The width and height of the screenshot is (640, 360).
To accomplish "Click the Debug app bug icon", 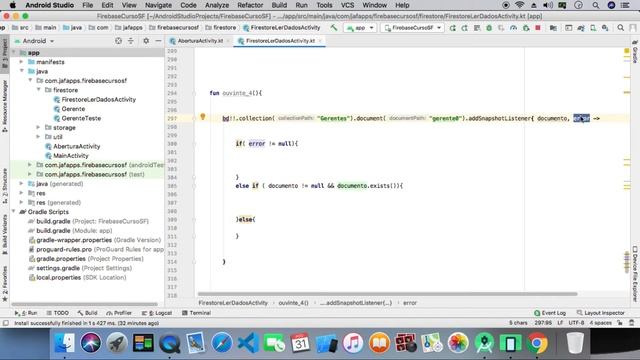I will 489,28.
